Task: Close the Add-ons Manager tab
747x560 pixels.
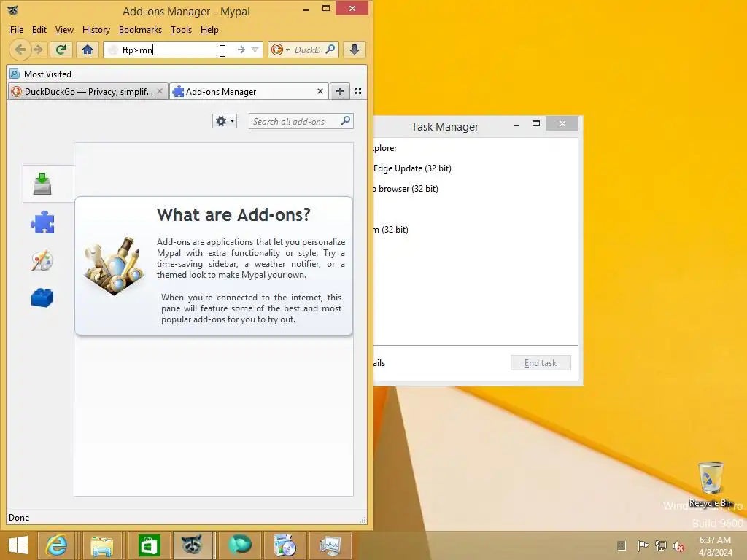Action: click(320, 91)
